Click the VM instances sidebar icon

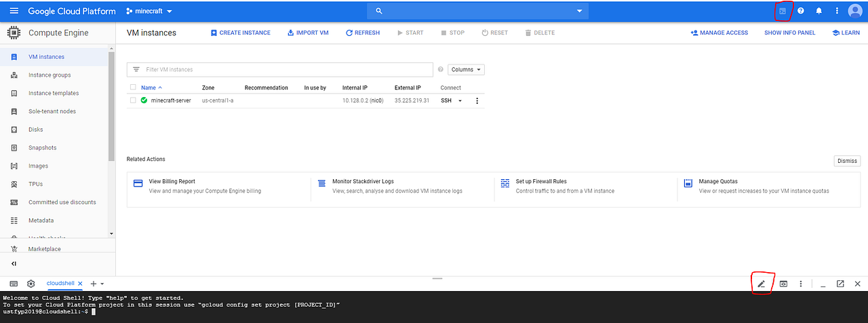[14, 57]
